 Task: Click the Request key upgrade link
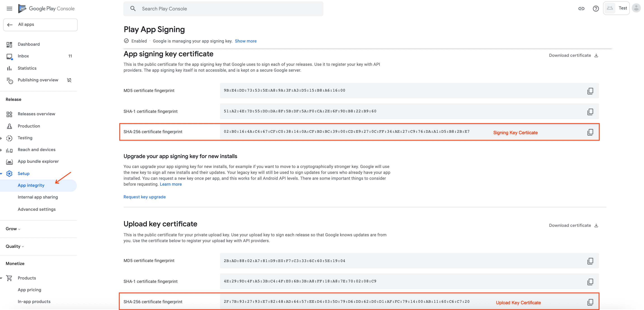pyautogui.click(x=145, y=196)
